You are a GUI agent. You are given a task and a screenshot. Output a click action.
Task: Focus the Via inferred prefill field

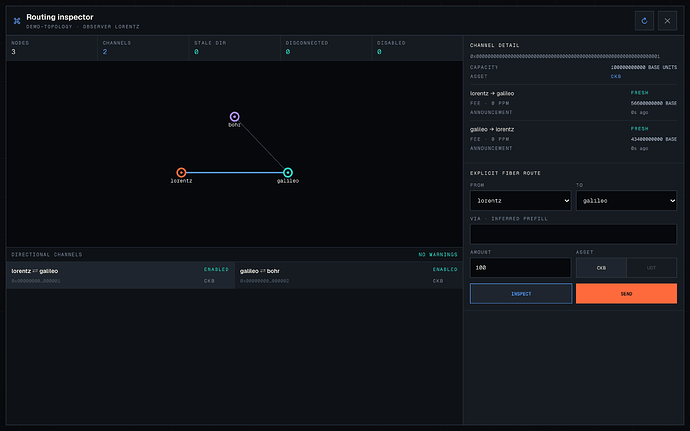(x=573, y=234)
